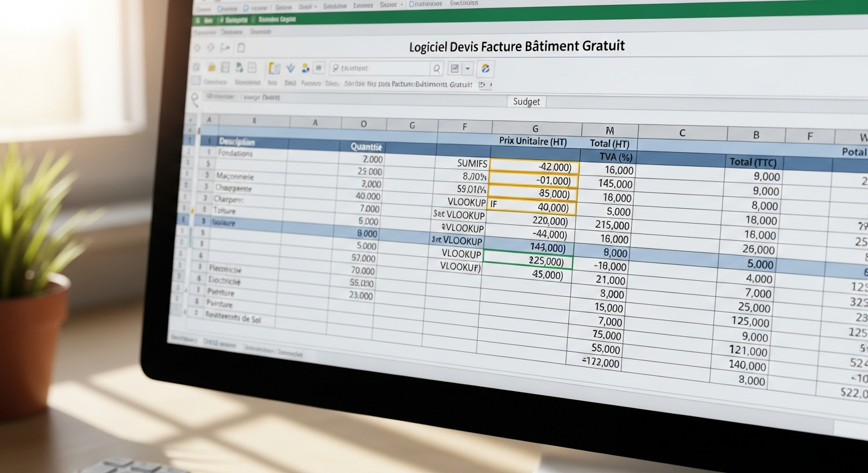
Task: Click the Quantité header cell
Action: [366, 147]
